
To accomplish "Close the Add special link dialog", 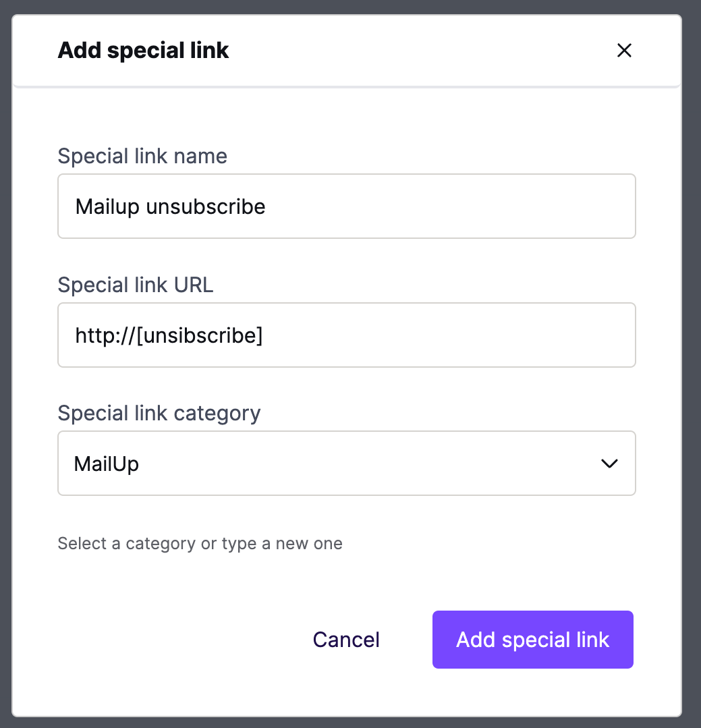I will click(624, 50).
